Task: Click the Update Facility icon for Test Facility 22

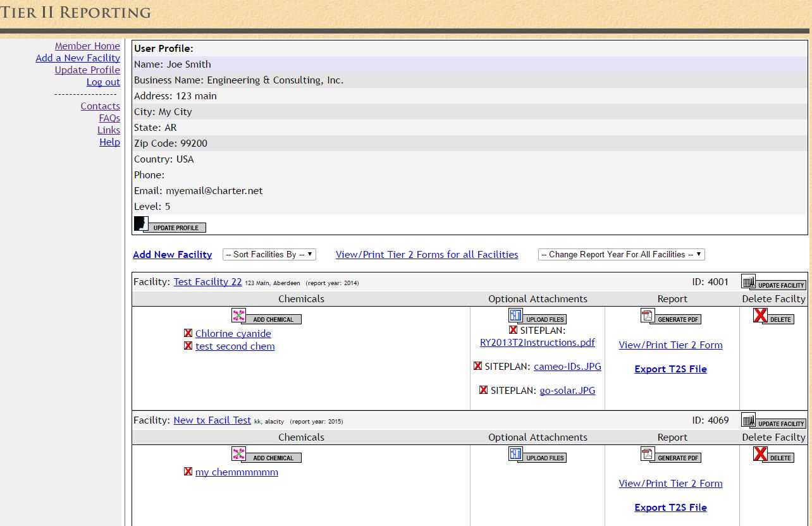Action: [x=773, y=281]
